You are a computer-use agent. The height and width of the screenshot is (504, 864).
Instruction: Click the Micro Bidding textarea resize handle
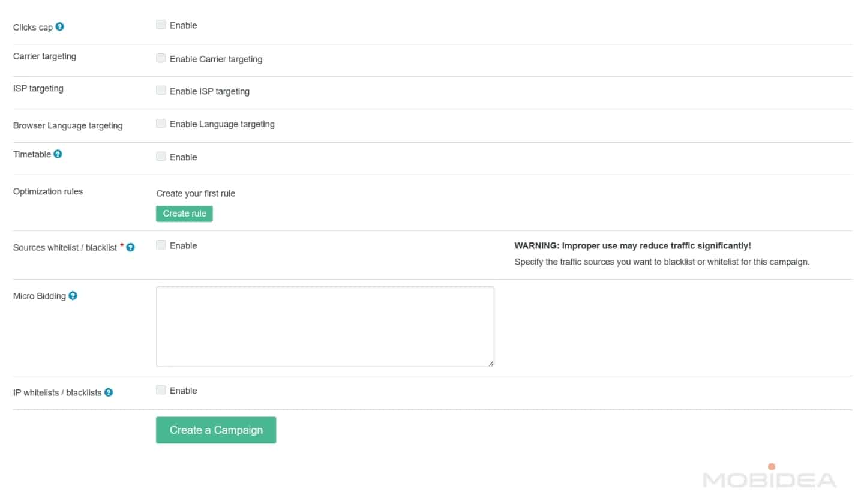[x=491, y=363]
